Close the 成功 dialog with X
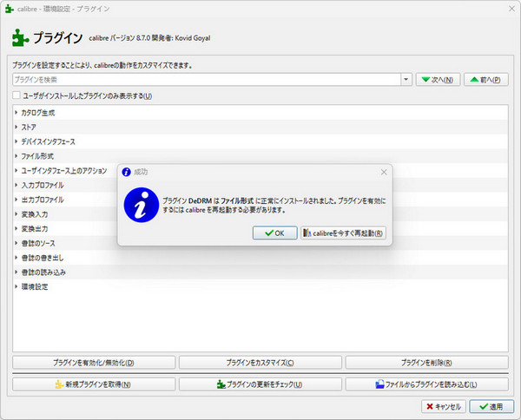Image resolution: width=521 pixels, height=420 pixels. (x=384, y=172)
